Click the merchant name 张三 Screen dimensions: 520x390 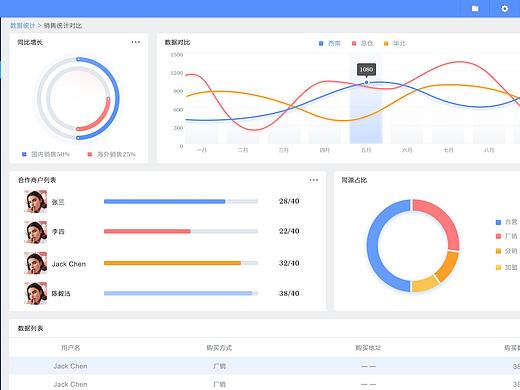click(x=58, y=202)
